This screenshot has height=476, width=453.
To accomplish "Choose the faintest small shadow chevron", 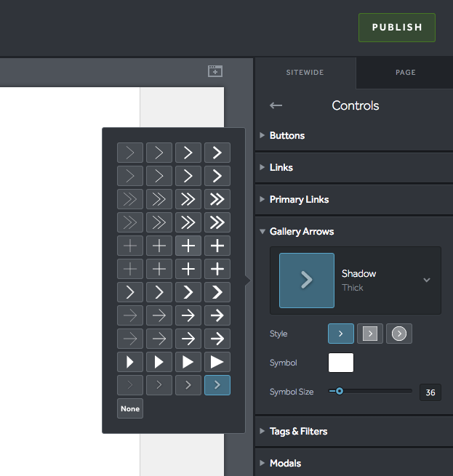I will pos(130,385).
